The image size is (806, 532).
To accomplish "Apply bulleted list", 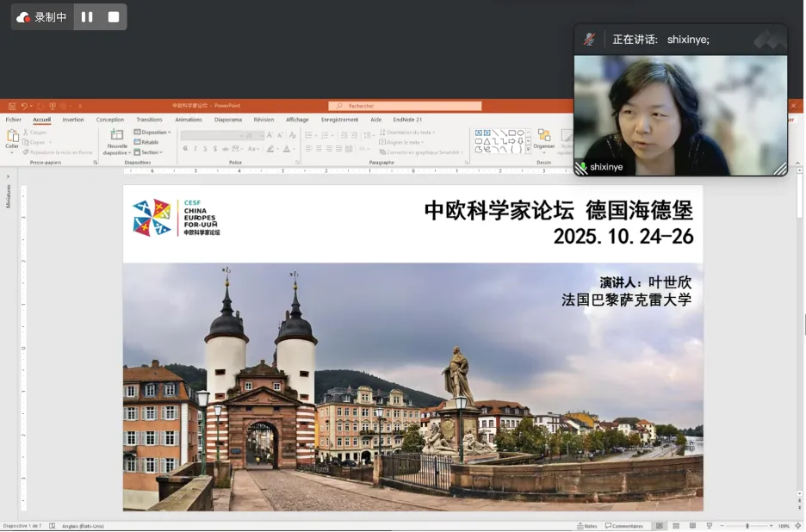I will (308, 135).
